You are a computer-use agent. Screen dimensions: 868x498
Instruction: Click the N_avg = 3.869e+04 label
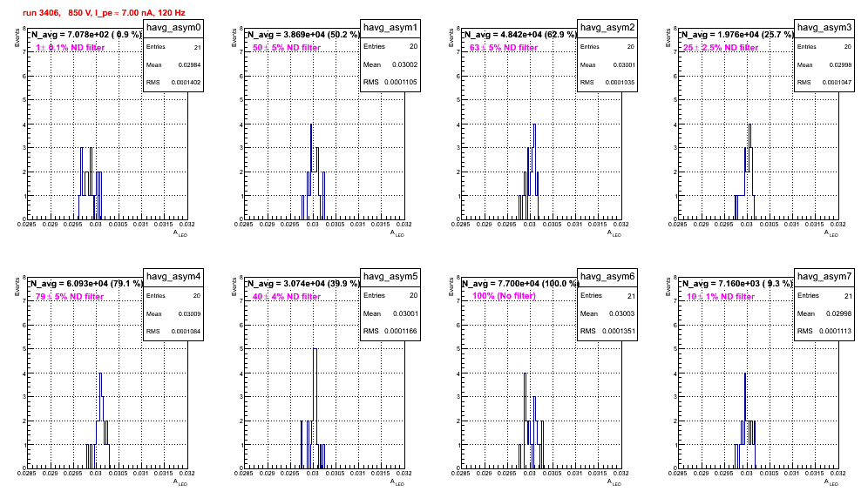coord(302,34)
